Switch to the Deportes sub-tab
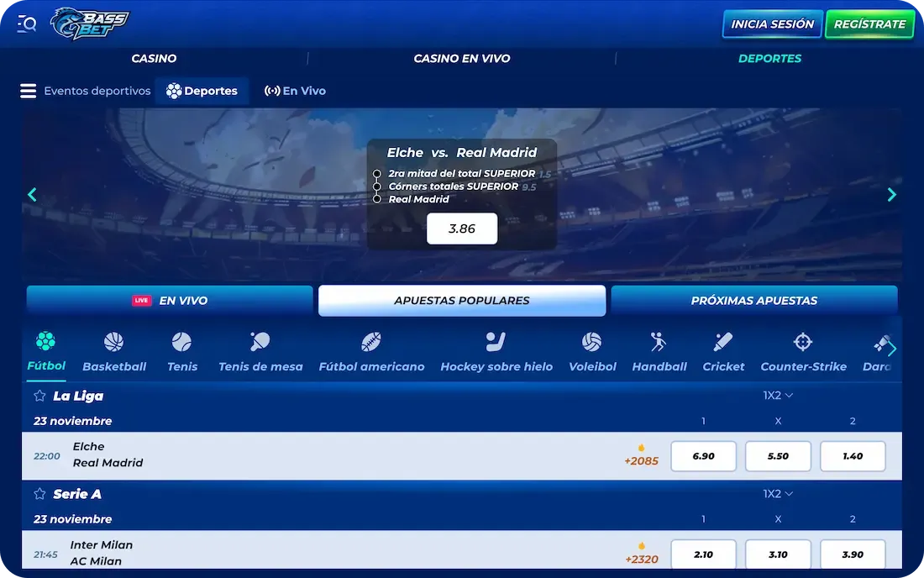Image resolution: width=924 pixels, height=578 pixels. [202, 91]
